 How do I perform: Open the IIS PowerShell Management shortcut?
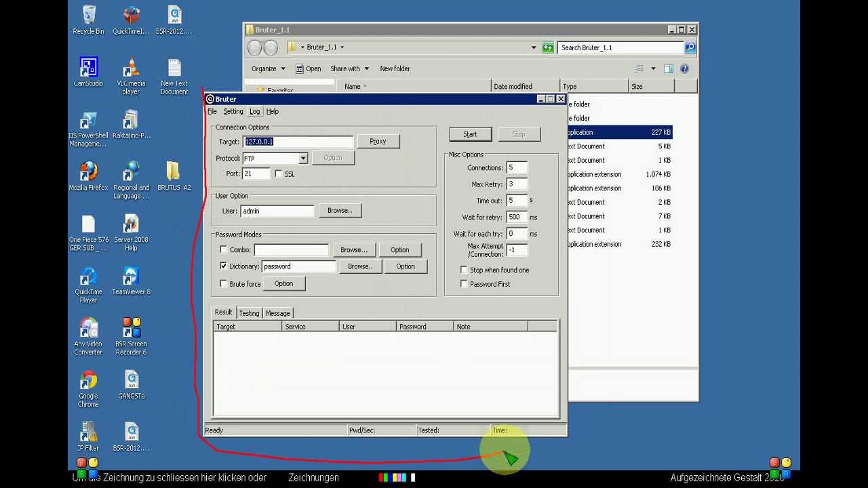[x=88, y=128]
